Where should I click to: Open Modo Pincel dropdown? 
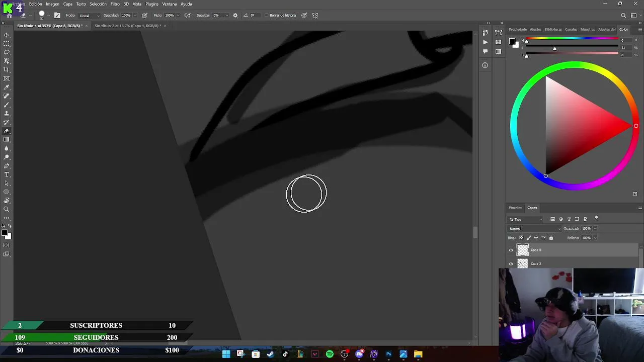pyautogui.click(x=89, y=16)
